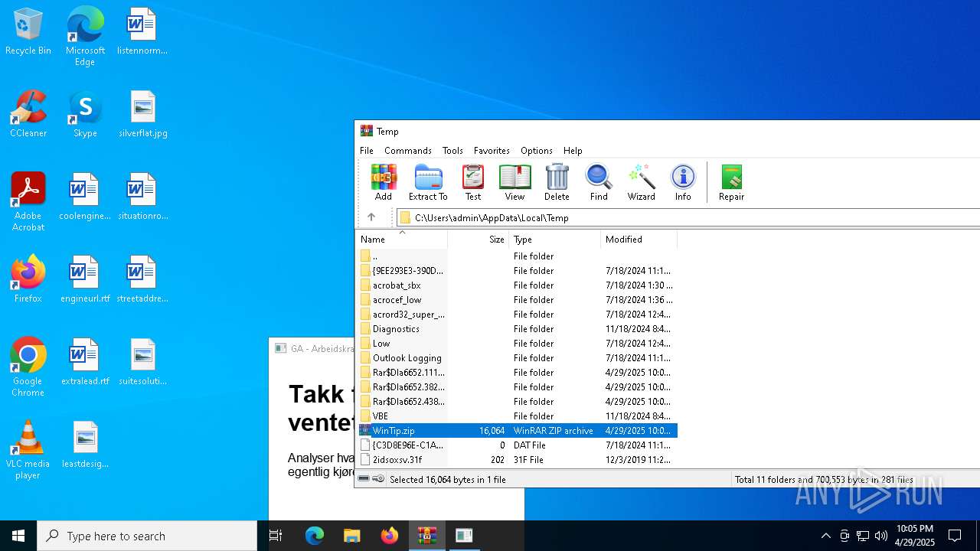The width and height of the screenshot is (980, 551).
Task: Open the Adobe Acrobat desktop shortcut
Action: click(x=28, y=202)
